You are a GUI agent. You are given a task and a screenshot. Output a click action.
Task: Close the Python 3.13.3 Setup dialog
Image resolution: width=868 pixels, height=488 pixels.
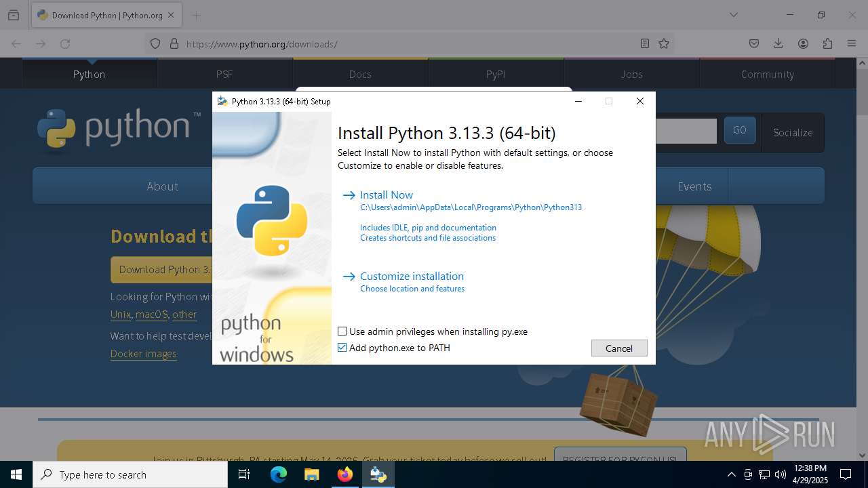pos(639,101)
